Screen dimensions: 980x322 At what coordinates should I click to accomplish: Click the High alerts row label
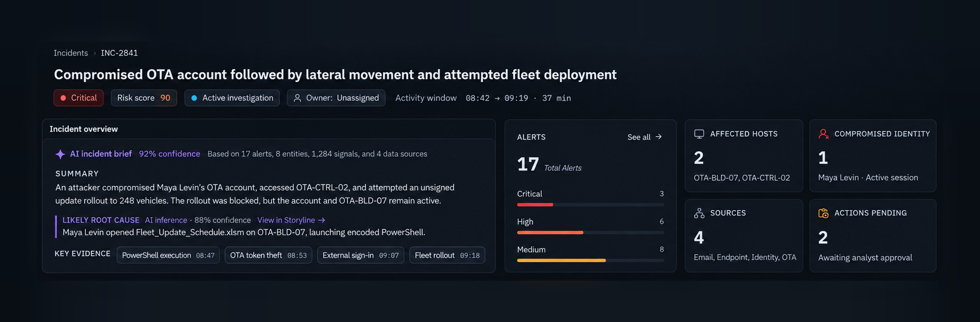tap(525, 222)
